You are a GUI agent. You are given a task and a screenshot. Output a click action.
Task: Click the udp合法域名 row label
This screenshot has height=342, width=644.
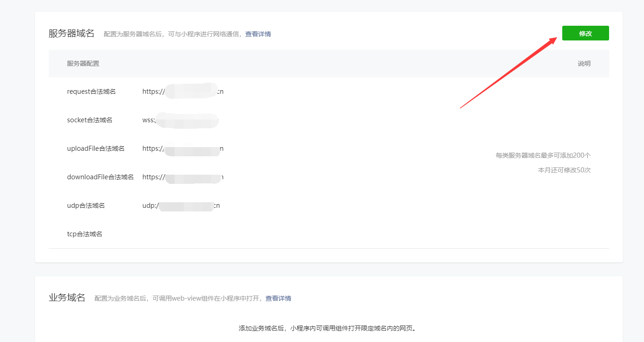(x=85, y=205)
